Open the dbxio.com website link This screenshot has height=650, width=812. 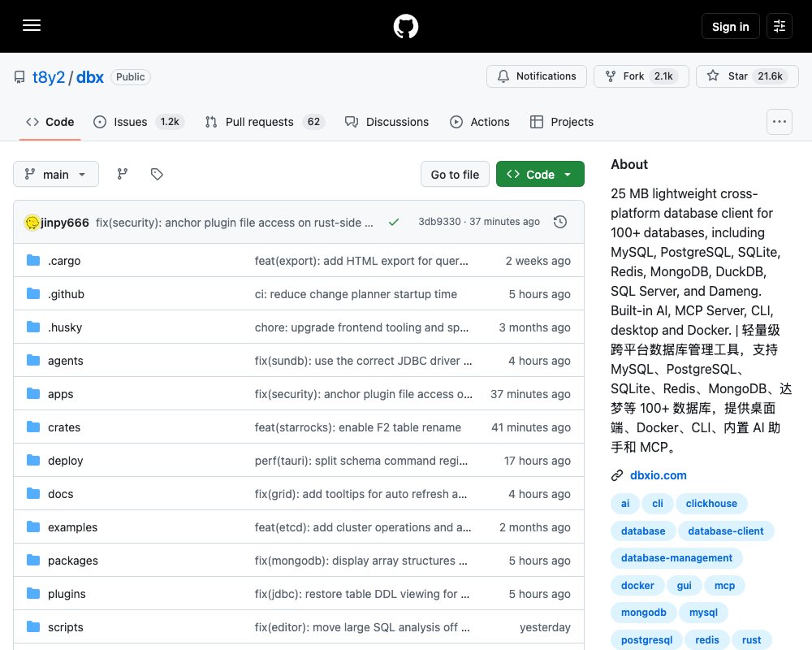click(659, 475)
